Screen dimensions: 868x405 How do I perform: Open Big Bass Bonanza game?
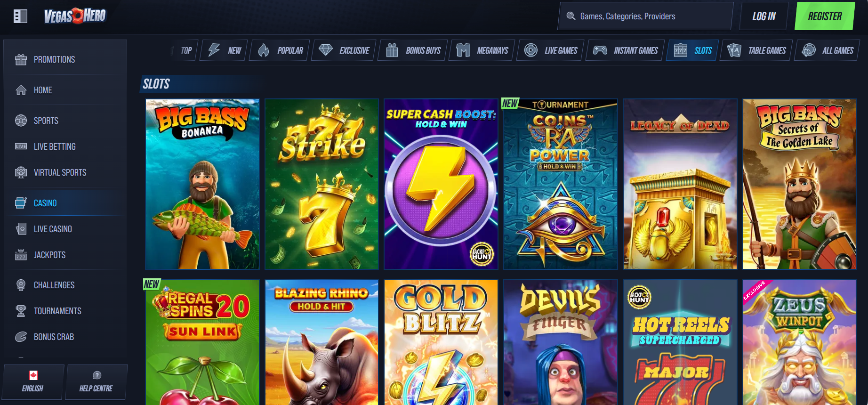pos(202,184)
